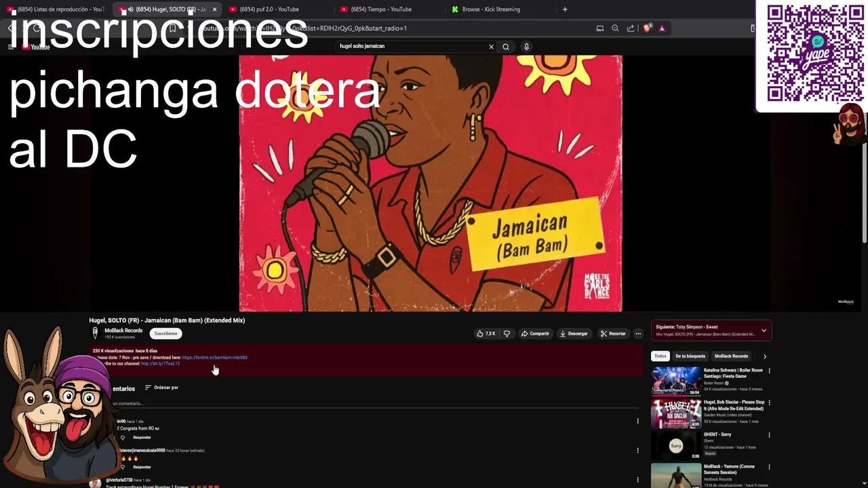
Task: Select the MoBlack Records filter chip
Action: click(x=731, y=356)
